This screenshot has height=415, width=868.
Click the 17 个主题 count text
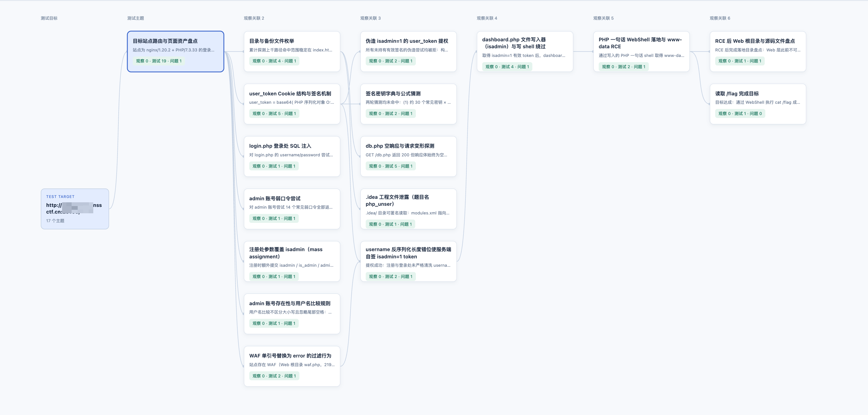pyautogui.click(x=55, y=221)
